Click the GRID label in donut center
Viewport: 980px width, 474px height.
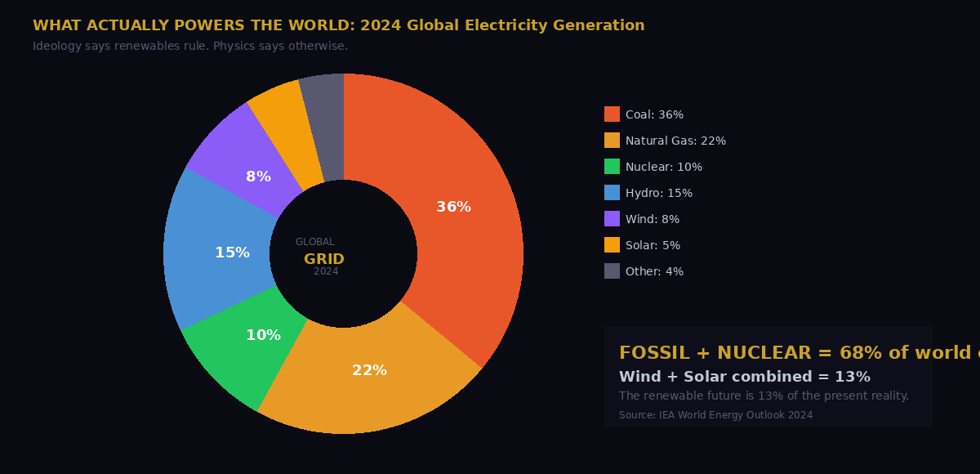pos(326,257)
